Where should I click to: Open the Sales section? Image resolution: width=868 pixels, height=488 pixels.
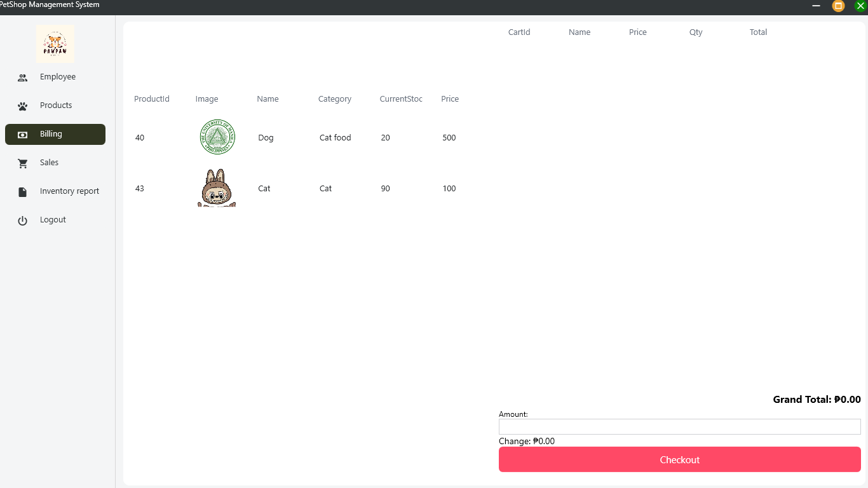[x=48, y=163]
